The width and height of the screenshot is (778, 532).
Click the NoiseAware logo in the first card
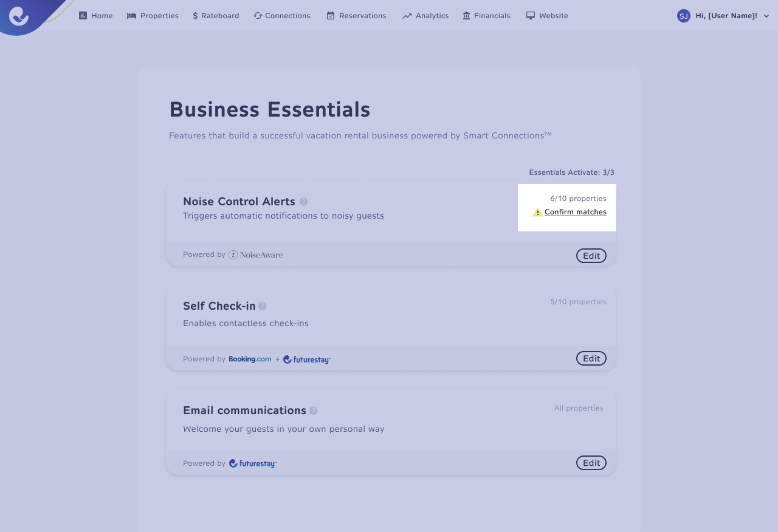click(256, 254)
